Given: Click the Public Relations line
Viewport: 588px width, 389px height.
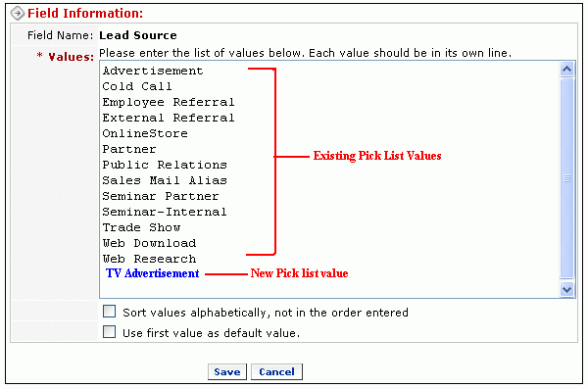Looking at the screenshot, I should 165,165.
